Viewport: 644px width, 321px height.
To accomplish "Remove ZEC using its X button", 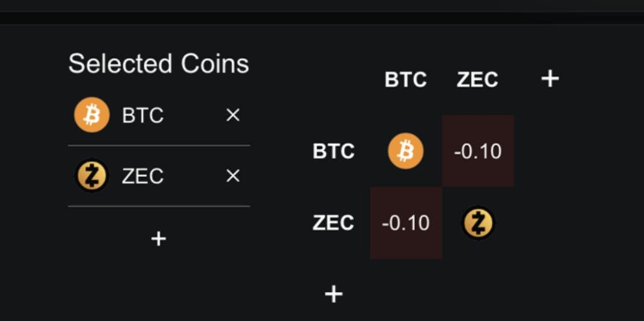I will [233, 177].
